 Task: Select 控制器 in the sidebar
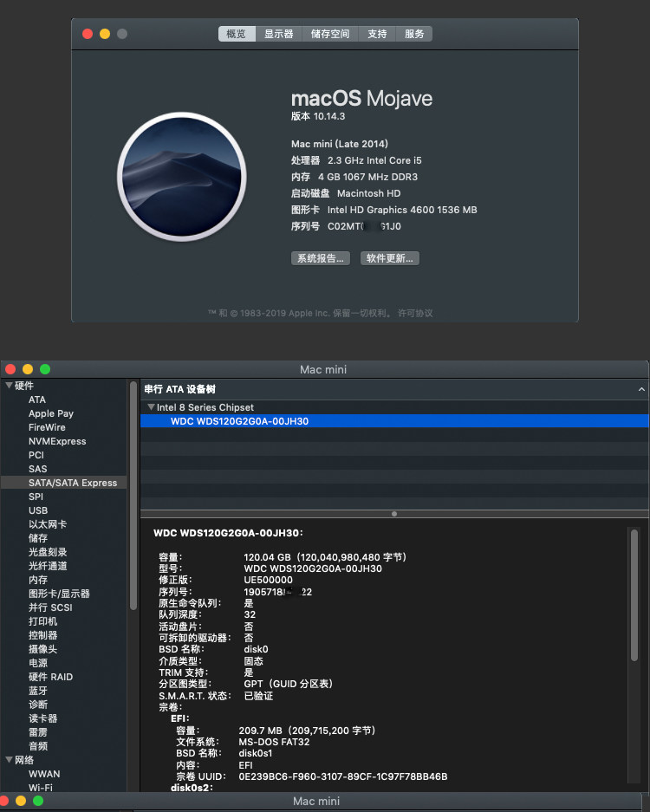click(x=43, y=635)
